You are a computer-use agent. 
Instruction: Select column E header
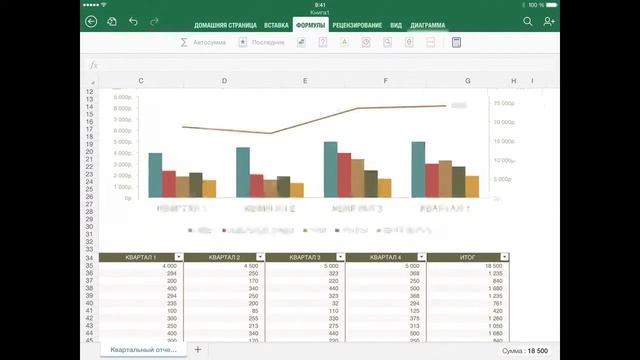point(305,81)
